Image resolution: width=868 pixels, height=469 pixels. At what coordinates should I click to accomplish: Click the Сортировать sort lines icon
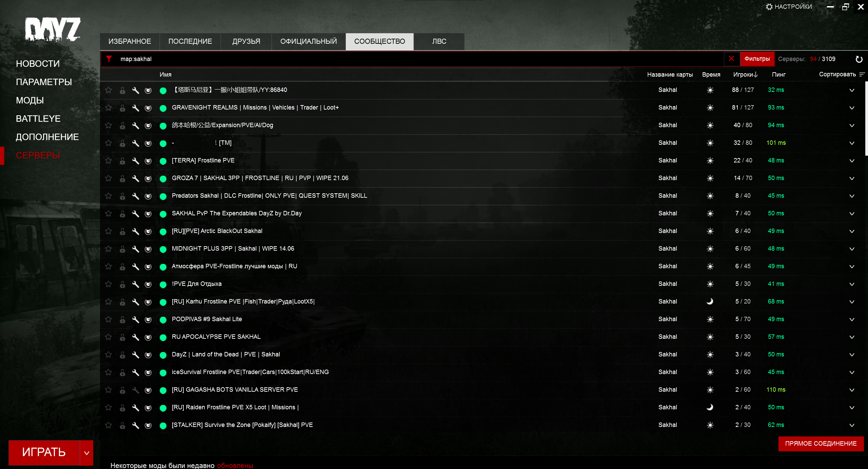coord(862,74)
